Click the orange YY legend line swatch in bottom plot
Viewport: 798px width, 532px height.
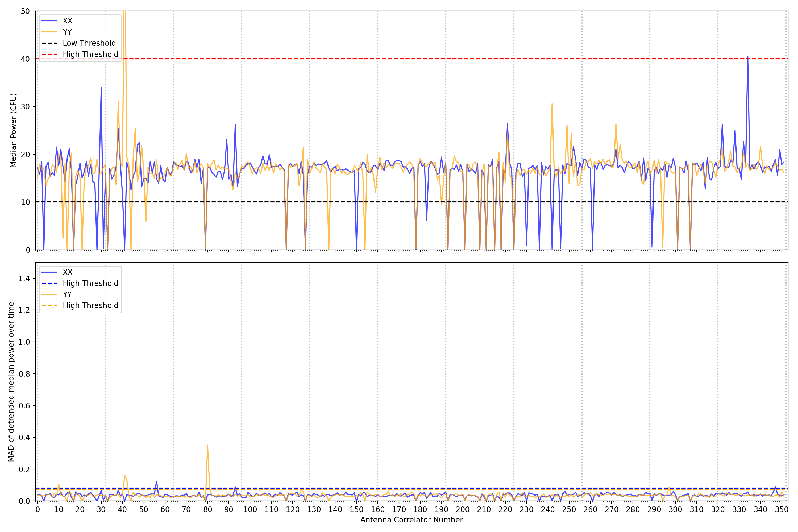point(49,294)
